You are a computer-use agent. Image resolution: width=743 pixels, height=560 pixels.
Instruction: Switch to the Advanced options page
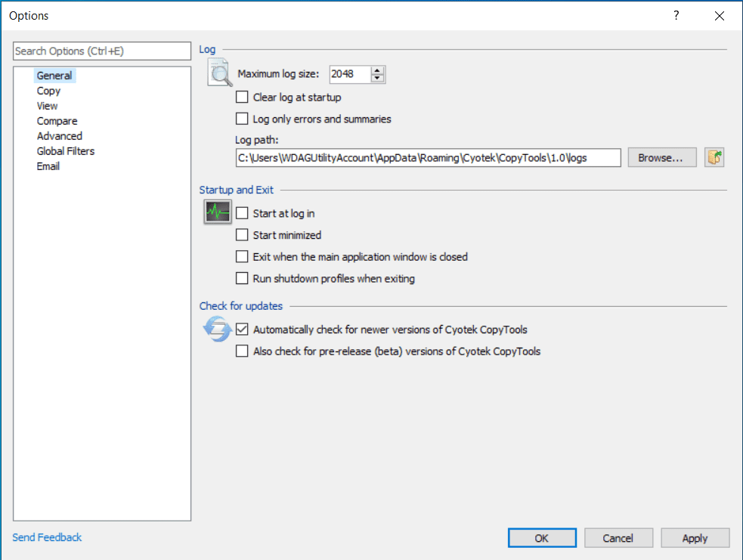coord(59,136)
